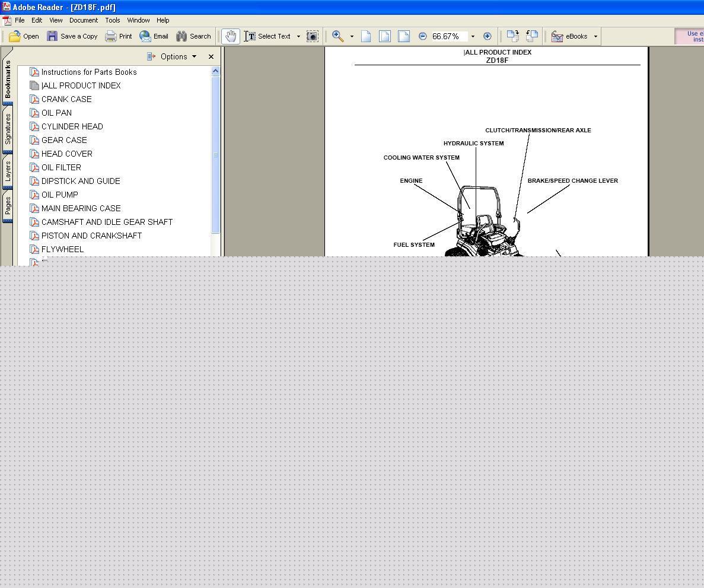The height and width of the screenshot is (588, 704).
Task: Go to OIL PAN bookmark
Action: pos(51,113)
